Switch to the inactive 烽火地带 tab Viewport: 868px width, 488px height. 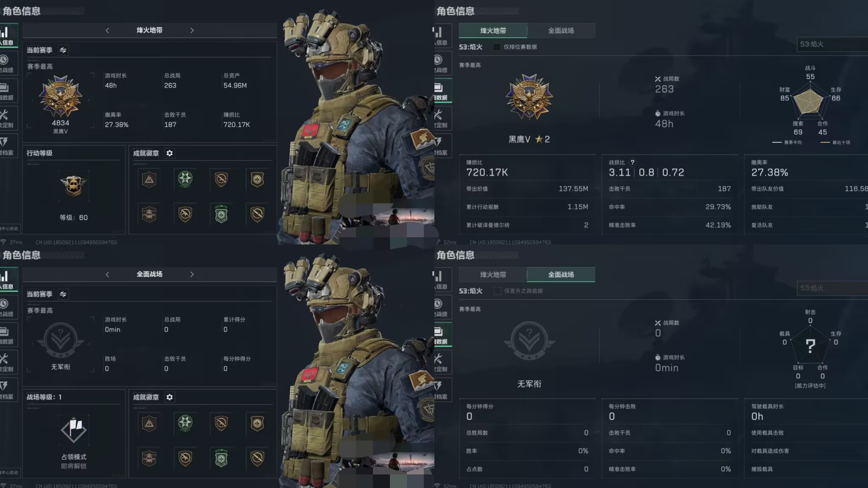pos(493,274)
